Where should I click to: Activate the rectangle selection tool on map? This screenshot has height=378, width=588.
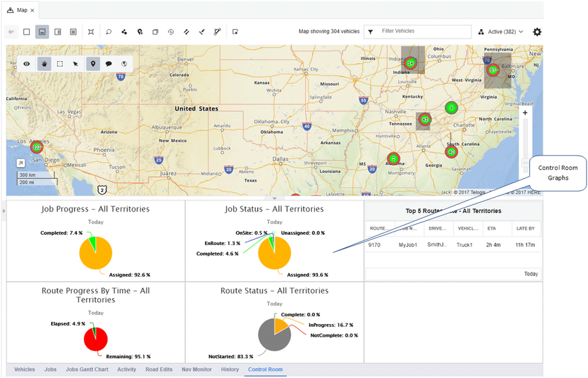[x=60, y=64]
